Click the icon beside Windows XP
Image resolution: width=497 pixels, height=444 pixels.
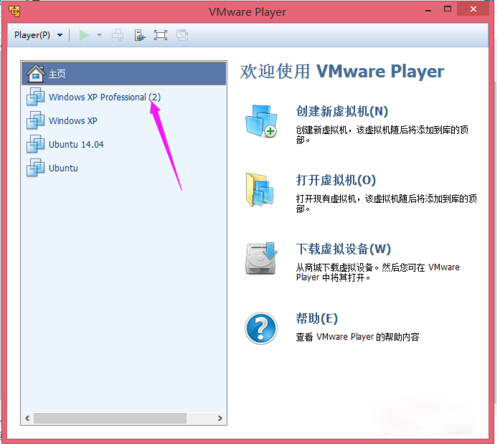tap(35, 120)
